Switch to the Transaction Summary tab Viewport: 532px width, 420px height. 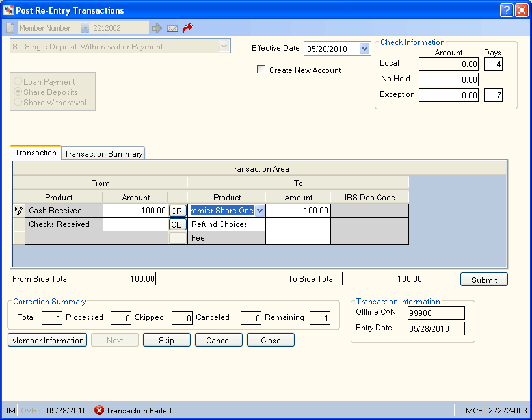(103, 154)
